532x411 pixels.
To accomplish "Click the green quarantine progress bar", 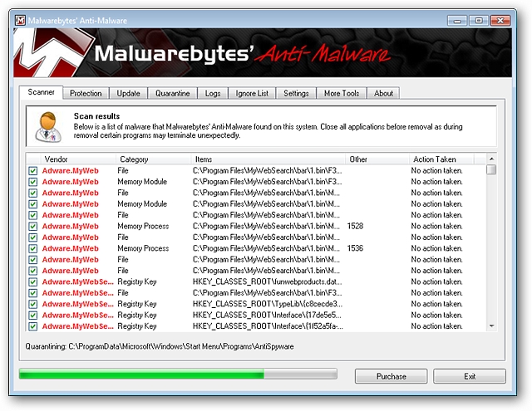I will pyautogui.click(x=178, y=374).
